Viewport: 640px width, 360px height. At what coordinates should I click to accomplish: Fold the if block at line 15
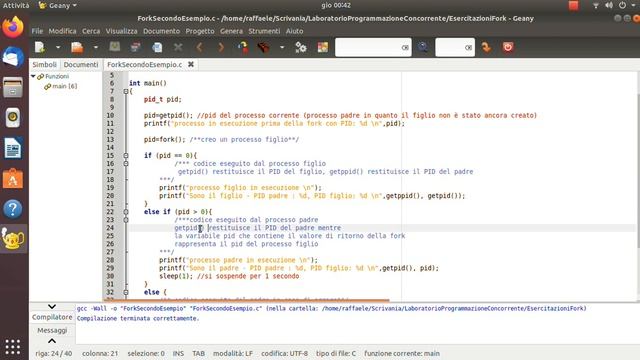[x=126, y=156]
